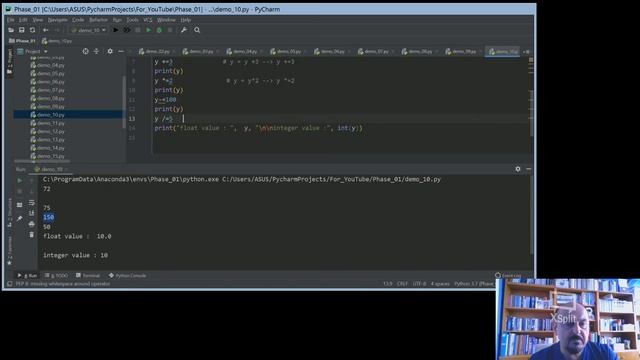Screen dimensions: 640x360
Task: Click the Print icon in Run panel
Action: [x=32, y=224]
